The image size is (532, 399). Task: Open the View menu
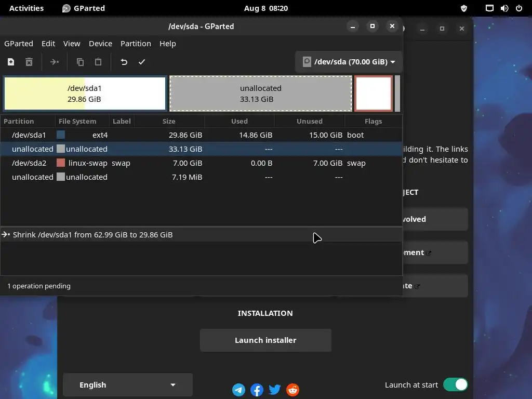pos(72,44)
